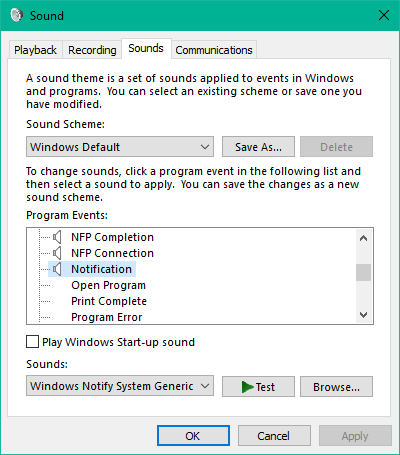The width and height of the screenshot is (400, 455).
Task: Click Browse... to pick a sound file
Action: click(x=336, y=387)
